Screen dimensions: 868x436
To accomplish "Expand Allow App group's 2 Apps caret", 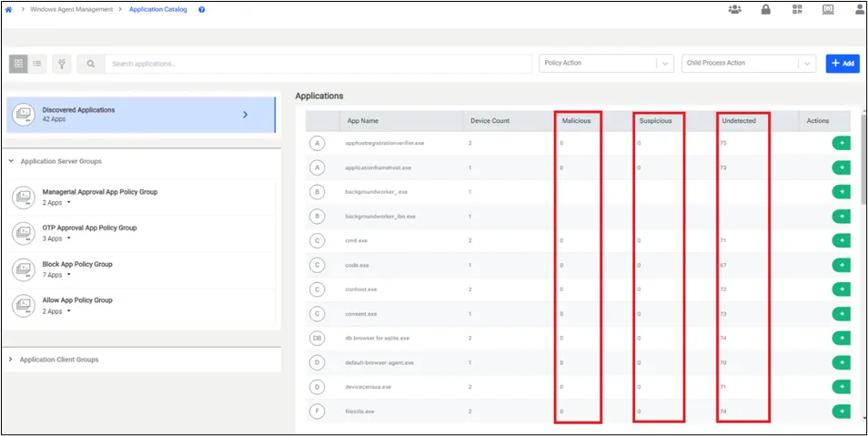I will click(68, 311).
